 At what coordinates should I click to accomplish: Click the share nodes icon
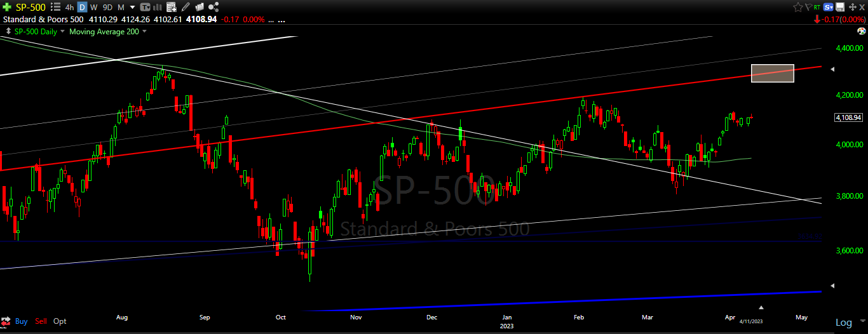click(x=214, y=7)
